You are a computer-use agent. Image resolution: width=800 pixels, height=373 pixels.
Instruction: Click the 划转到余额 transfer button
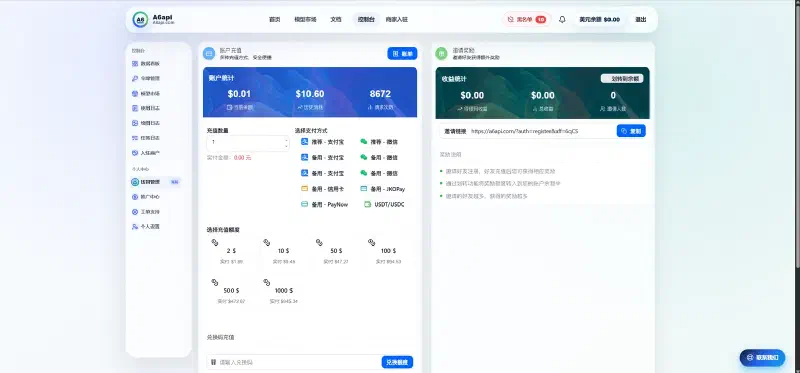pyautogui.click(x=622, y=79)
